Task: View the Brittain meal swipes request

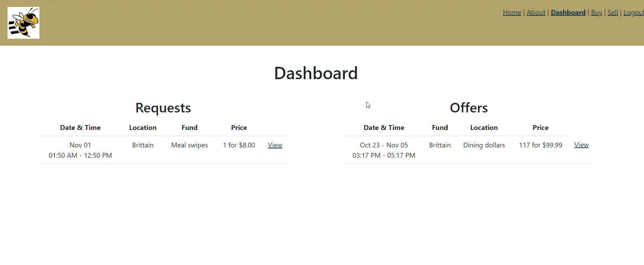Action: [275, 145]
